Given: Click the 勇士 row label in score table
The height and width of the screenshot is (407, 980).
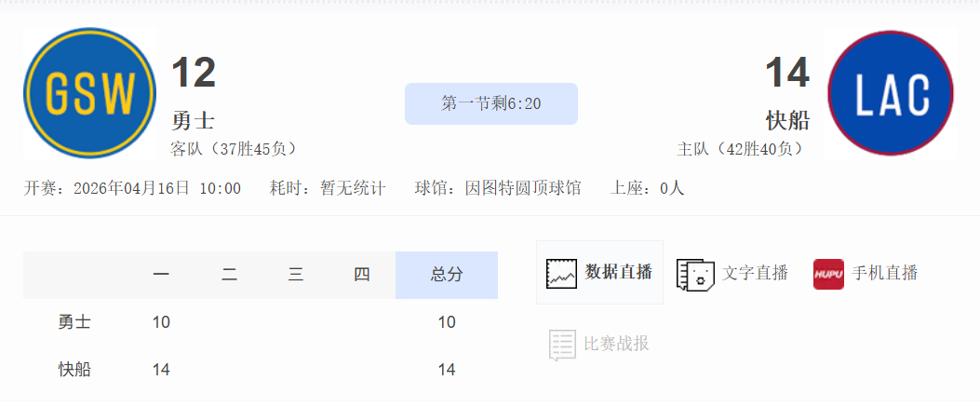Looking at the screenshot, I should click(74, 322).
